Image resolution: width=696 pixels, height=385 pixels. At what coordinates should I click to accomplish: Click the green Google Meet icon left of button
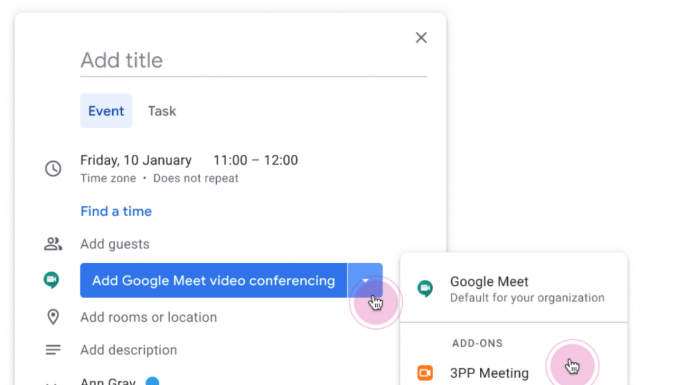(51, 280)
